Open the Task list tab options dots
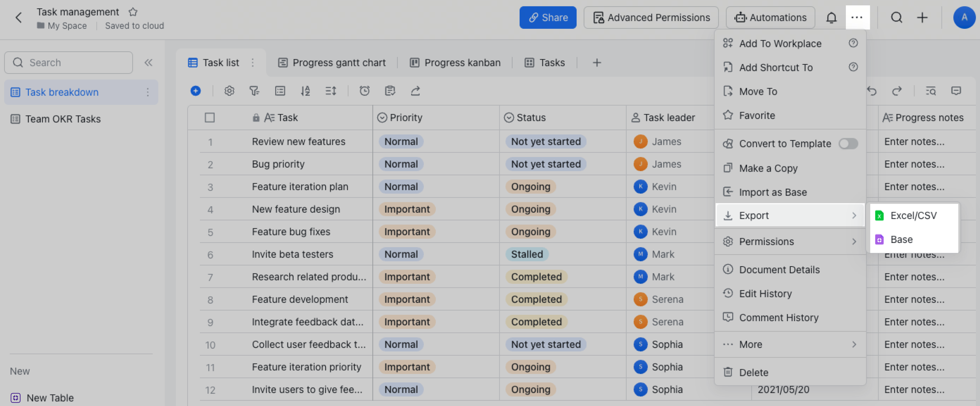 pyautogui.click(x=253, y=62)
